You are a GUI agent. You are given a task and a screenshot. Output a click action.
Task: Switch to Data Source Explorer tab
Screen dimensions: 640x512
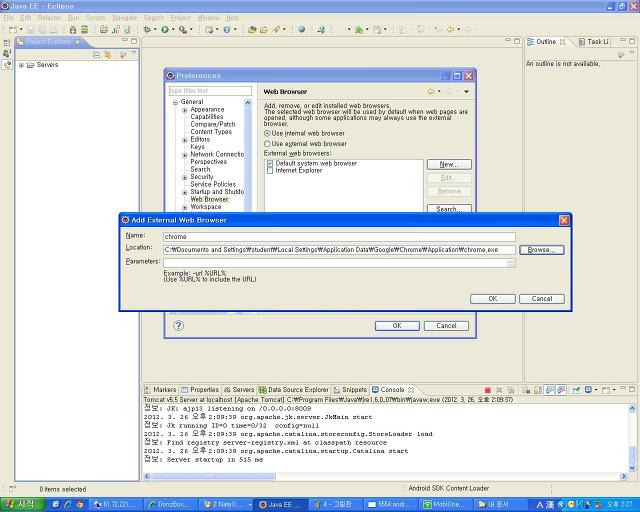(293, 390)
